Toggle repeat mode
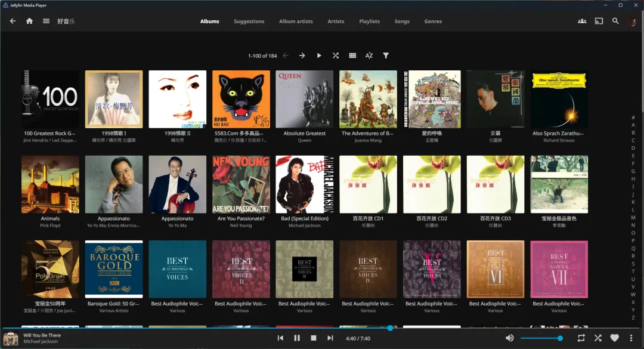Viewport: 644px width, 349px height. (581, 338)
